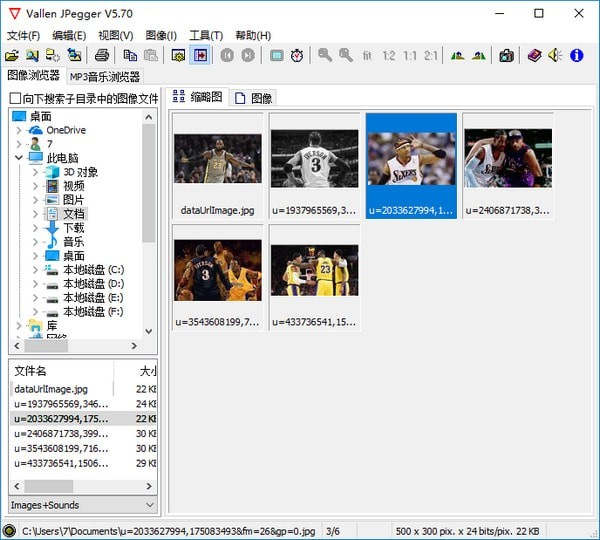Viewport: 600px width, 540px height.
Task: Select the u=433736541 thumbnail
Action: point(315,277)
